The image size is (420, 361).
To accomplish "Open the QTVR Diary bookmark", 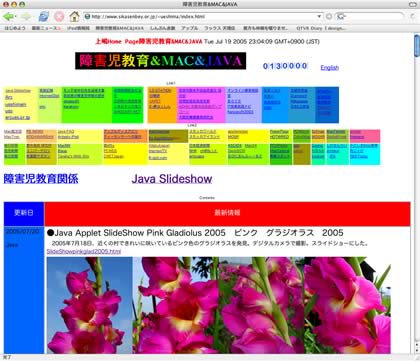I will point(321,28).
